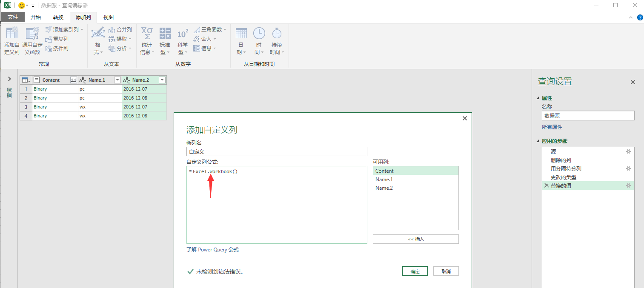Close the Query Settings (查询设置) pane
Image resolution: width=644 pixels, height=288 pixels.
point(633,82)
